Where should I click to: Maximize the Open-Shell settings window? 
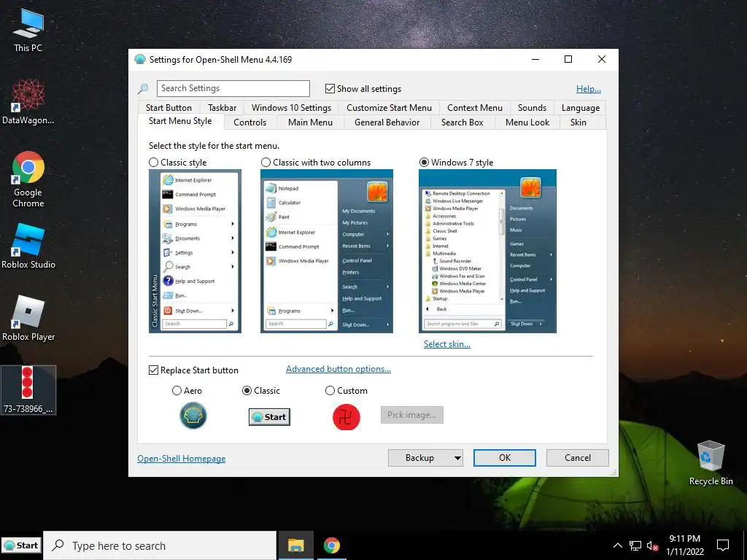pos(568,59)
